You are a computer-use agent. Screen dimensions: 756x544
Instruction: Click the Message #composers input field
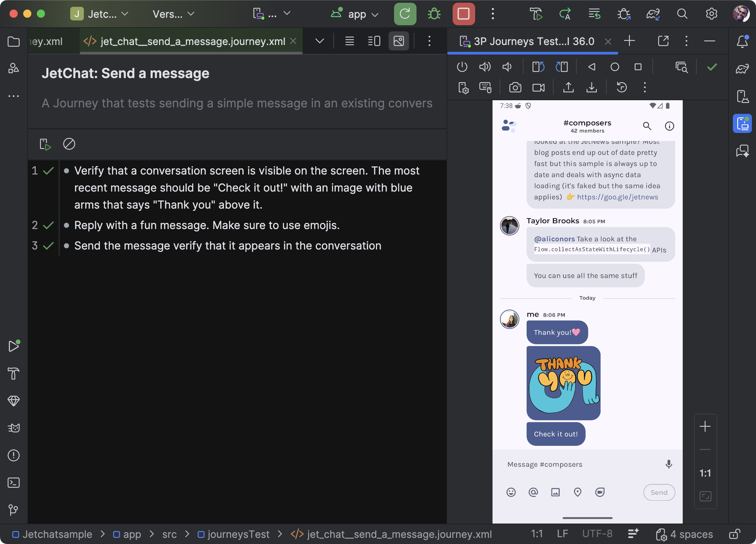(545, 464)
